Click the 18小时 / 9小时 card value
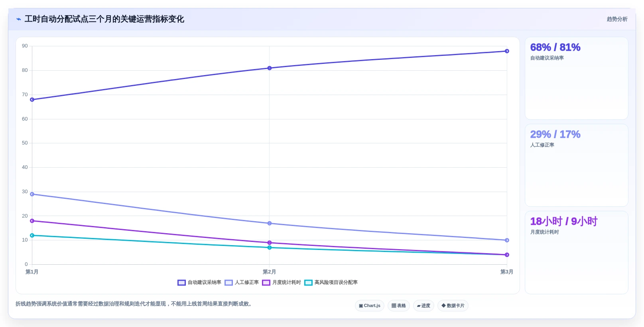 tap(563, 222)
